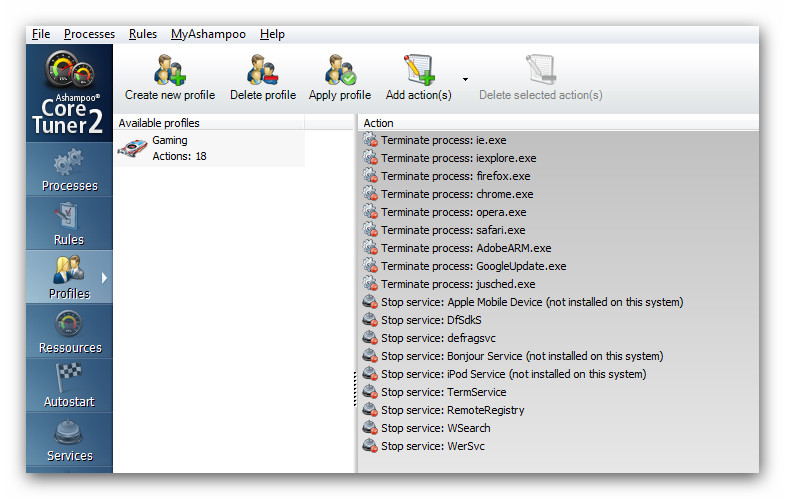Image resolution: width=785 pixels, height=499 pixels.
Task: Expand the Add action(s) dropdown arrow
Action: pos(466,79)
